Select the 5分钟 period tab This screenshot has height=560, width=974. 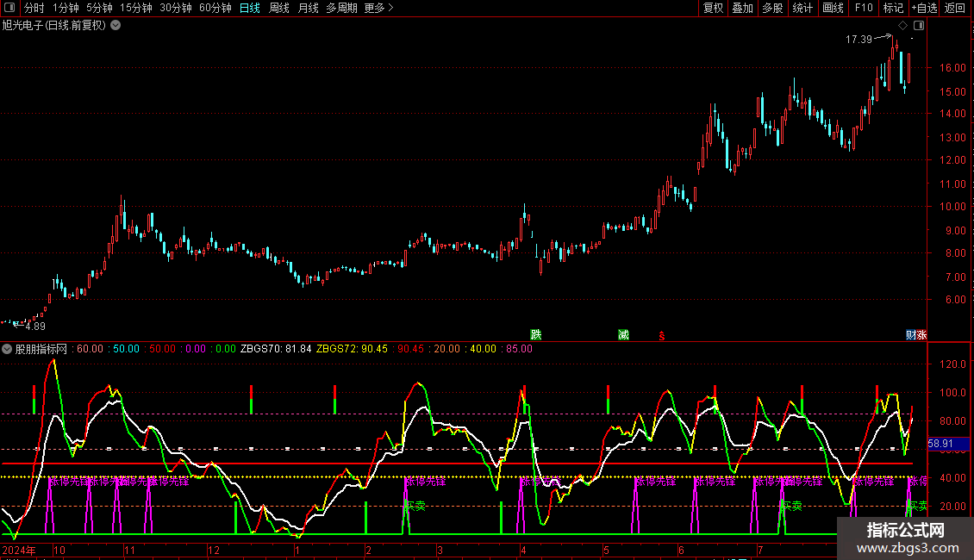point(99,8)
